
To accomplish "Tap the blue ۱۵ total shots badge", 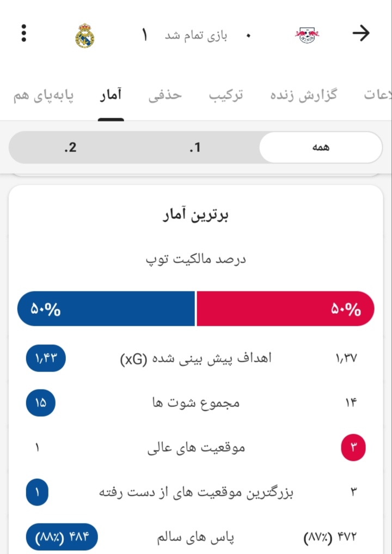I will tap(41, 403).
